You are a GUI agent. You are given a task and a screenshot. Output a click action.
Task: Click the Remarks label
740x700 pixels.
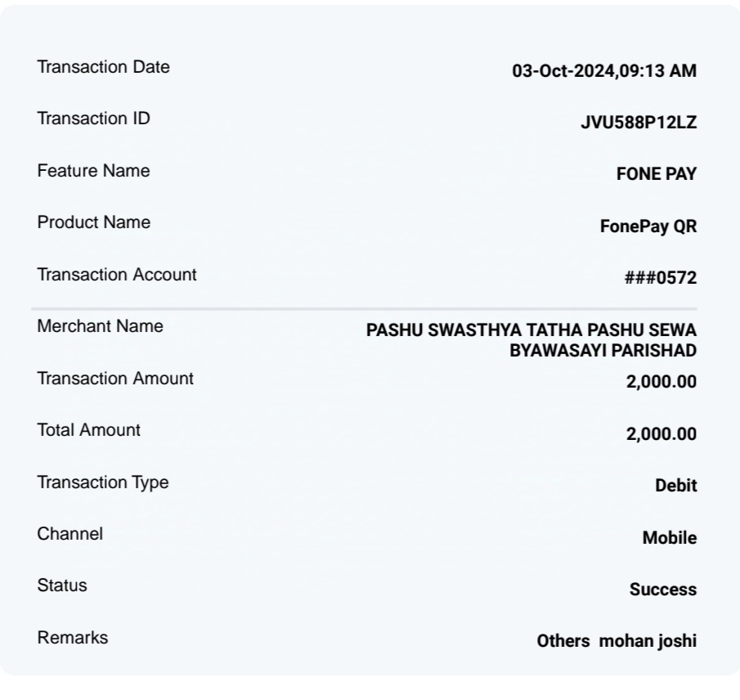click(x=73, y=638)
